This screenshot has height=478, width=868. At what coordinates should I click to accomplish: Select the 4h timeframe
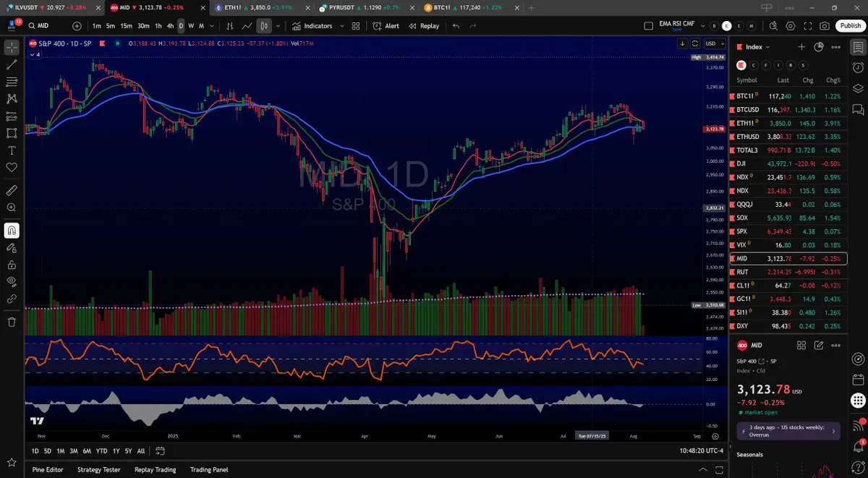click(x=170, y=25)
